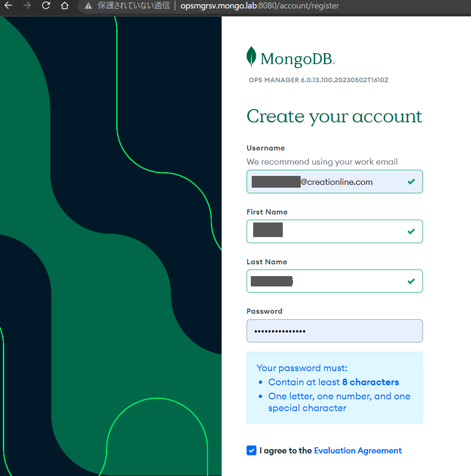Click the OPS MANAGER version text

pyautogui.click(x=319, y=80)
